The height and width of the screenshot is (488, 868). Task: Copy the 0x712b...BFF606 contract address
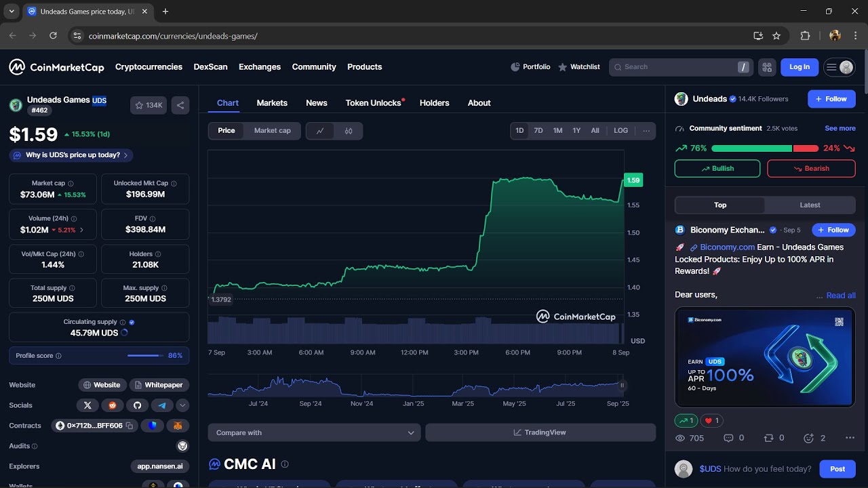click(x=130, y=426)
